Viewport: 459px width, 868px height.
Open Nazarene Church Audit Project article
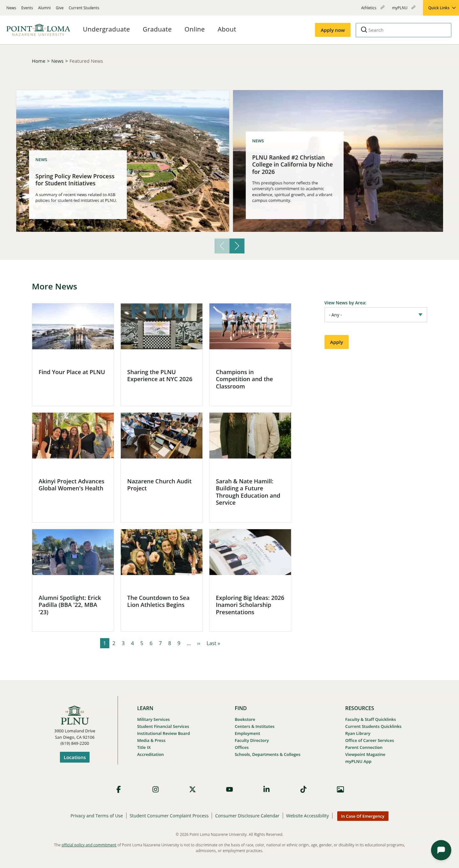pos(159,485)
